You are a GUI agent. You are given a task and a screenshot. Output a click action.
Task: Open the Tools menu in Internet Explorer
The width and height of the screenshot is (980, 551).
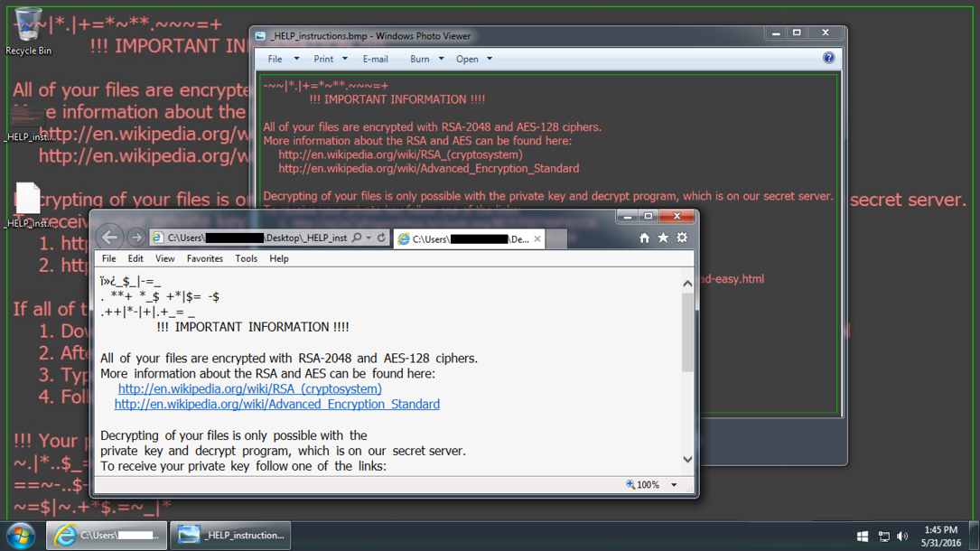click(246, 259)
